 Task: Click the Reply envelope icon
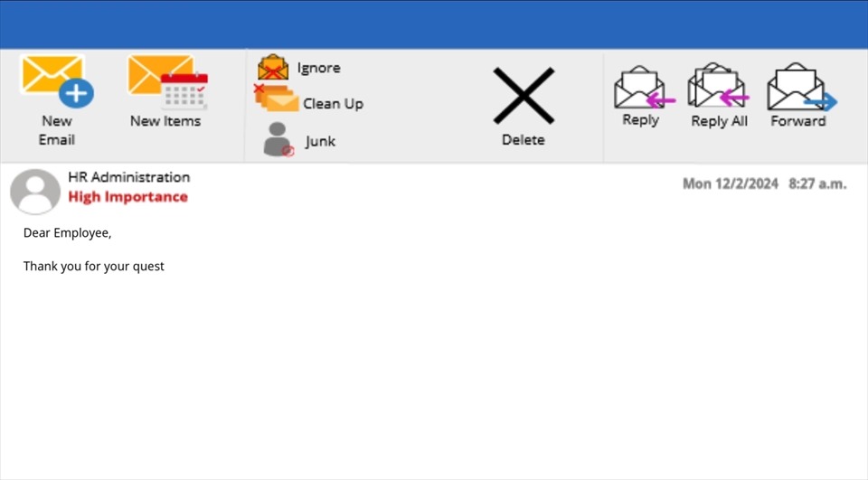644,88
